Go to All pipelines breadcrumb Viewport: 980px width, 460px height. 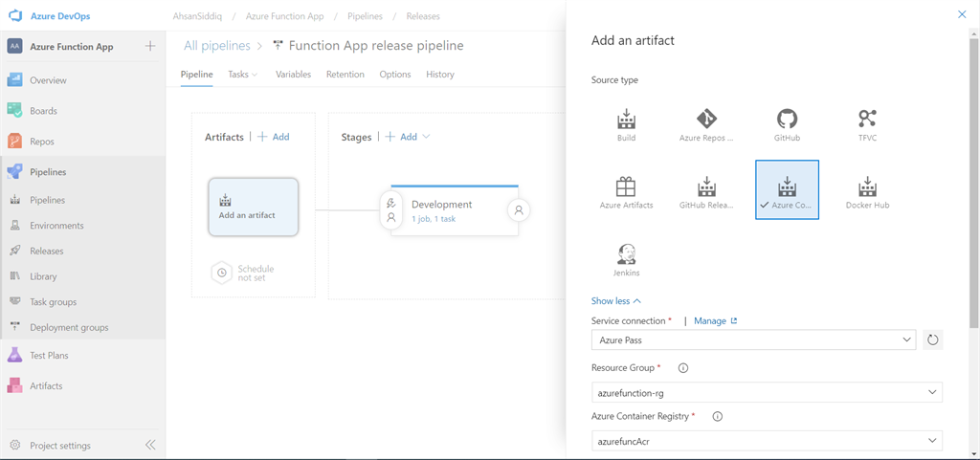[x=216, y=46]
